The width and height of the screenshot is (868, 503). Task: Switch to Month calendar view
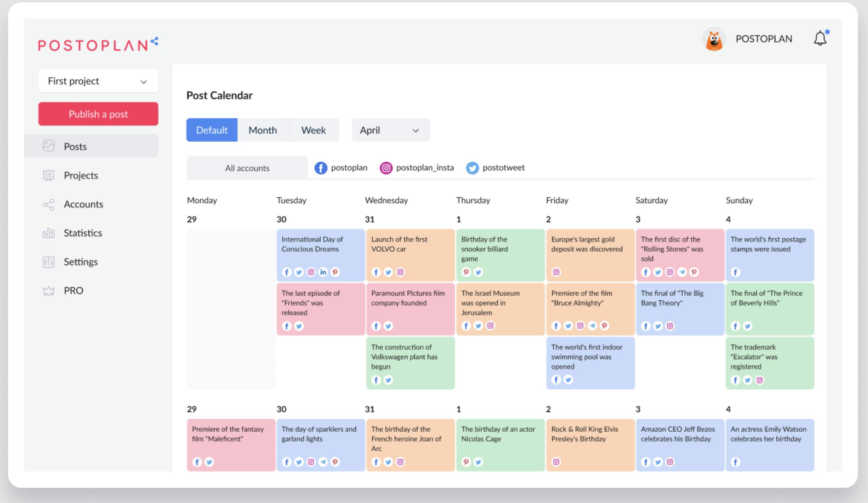pyautogui.click(x=263, y=130)
